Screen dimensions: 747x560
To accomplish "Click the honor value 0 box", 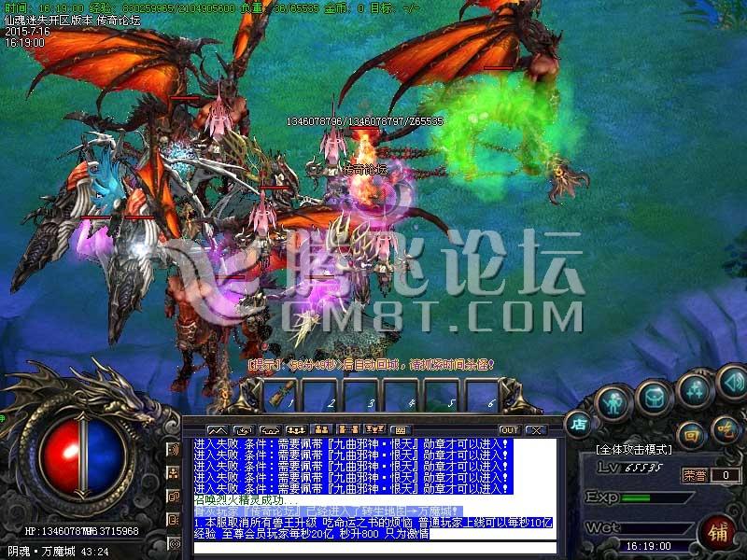I will pos(726,475).
